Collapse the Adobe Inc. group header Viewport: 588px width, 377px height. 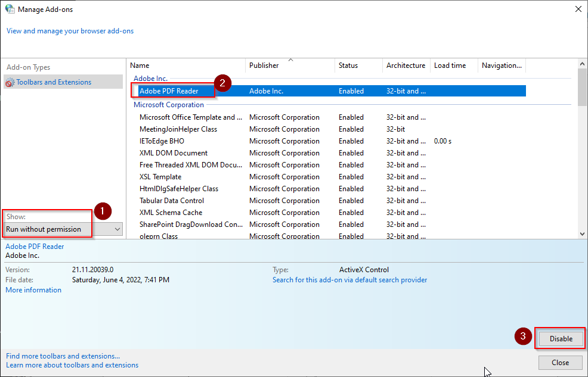coord(150,78)
